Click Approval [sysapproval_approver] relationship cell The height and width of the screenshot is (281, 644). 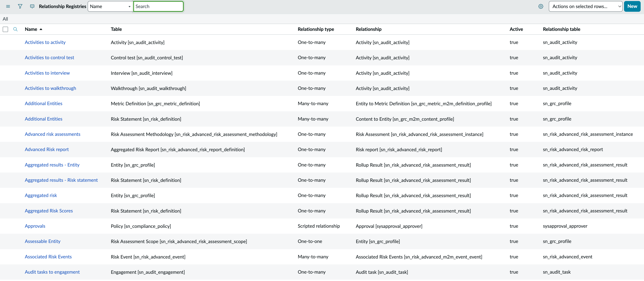[x=389, y=226]
